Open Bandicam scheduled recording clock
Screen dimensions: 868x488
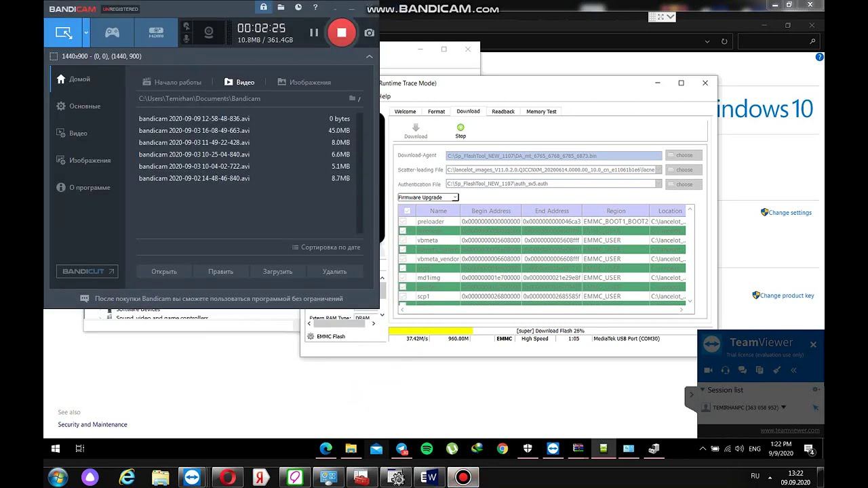[298, 7]
